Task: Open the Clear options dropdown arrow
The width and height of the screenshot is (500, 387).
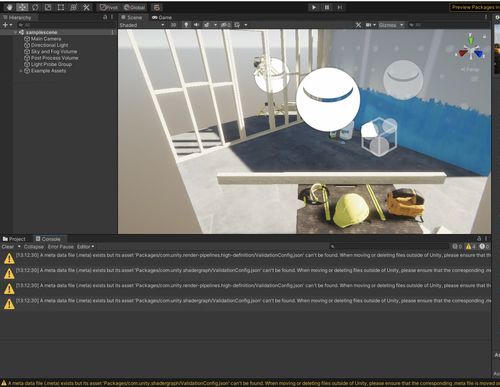Action: pos(19,247)
